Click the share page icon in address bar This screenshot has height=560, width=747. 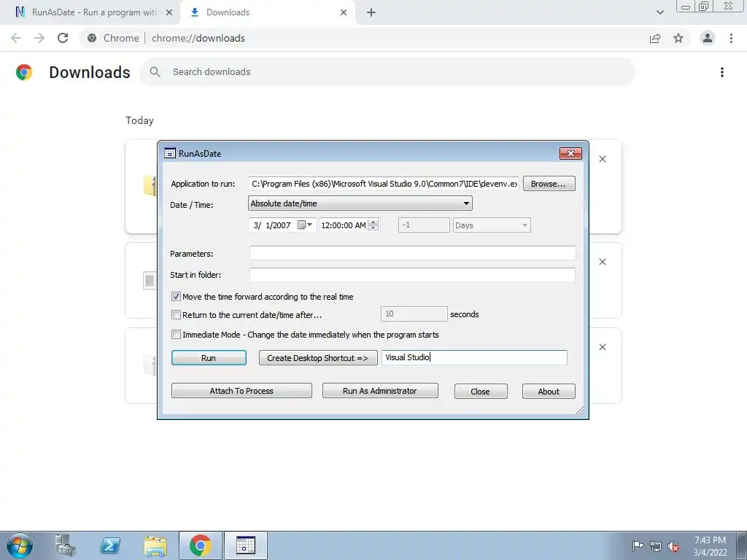coord(655,38)
